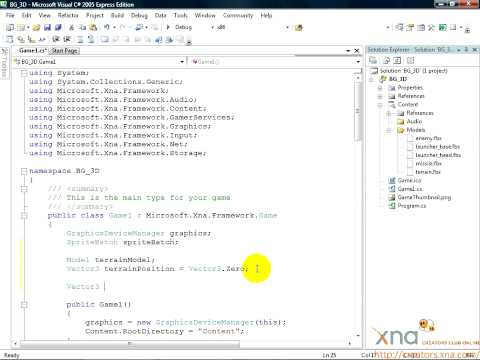Click the Properties Window toolbar icon

(410, 28)
